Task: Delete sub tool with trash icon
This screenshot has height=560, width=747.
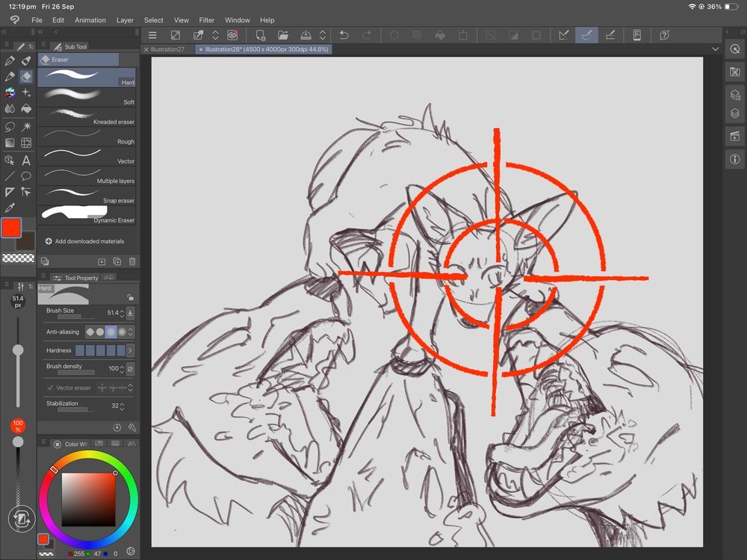Action: pos(132,261)
